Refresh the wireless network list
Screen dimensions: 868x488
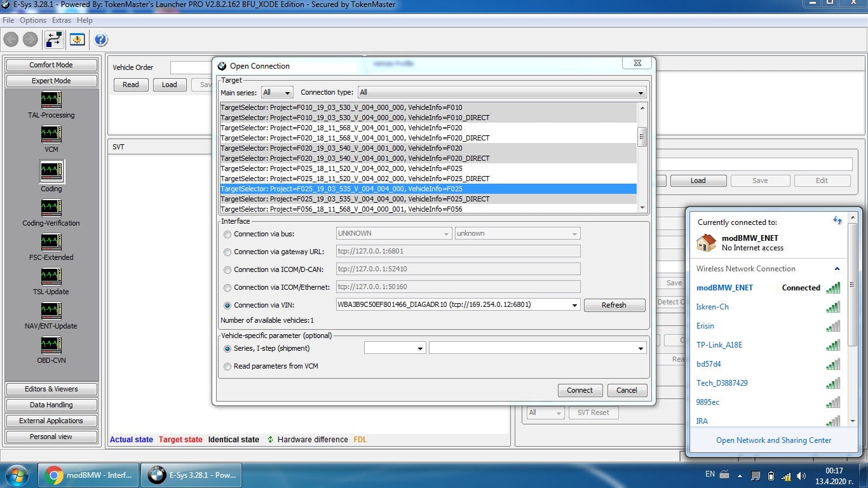[837, 220]
